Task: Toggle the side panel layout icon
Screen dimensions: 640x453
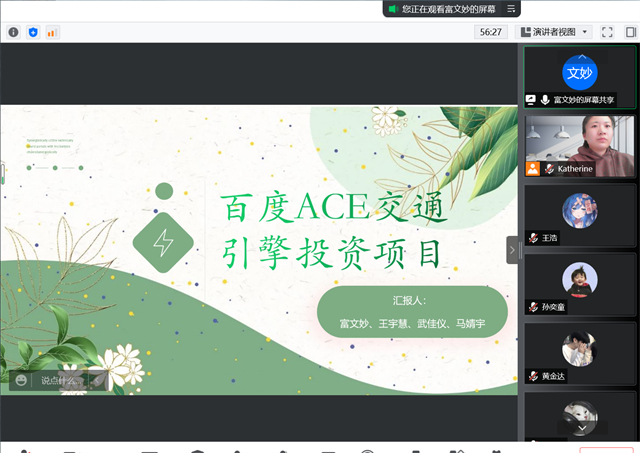Action: 631,32
